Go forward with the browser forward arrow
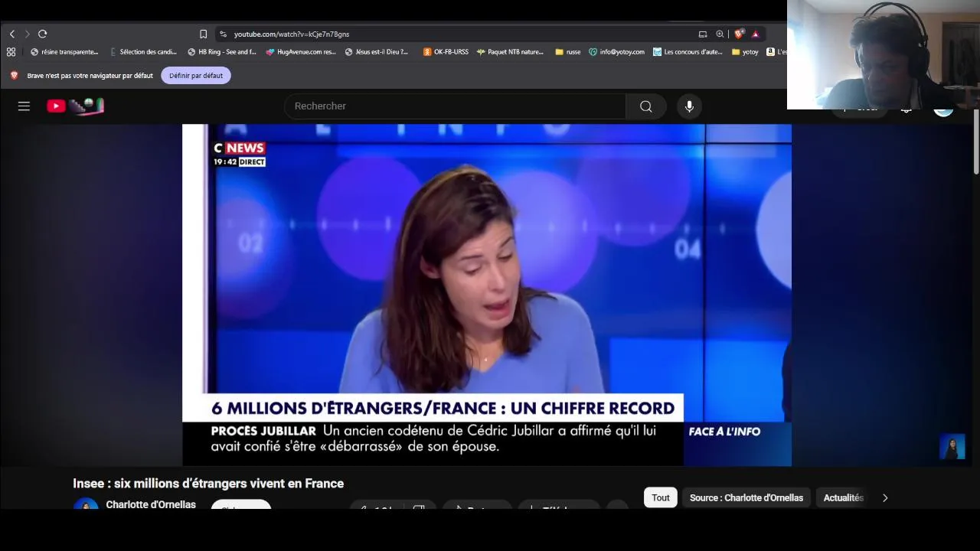The image size is (980, 551). pos(27,34)
